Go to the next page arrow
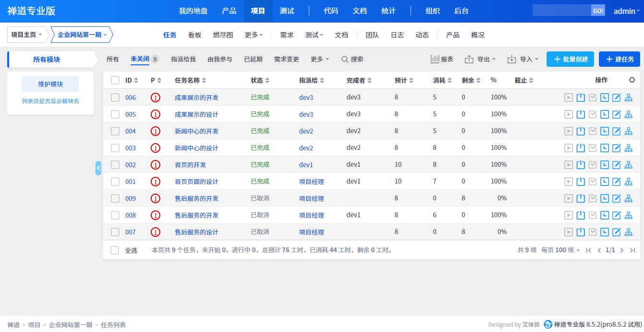Screen dimensions: 644x332 click(622, 250)
